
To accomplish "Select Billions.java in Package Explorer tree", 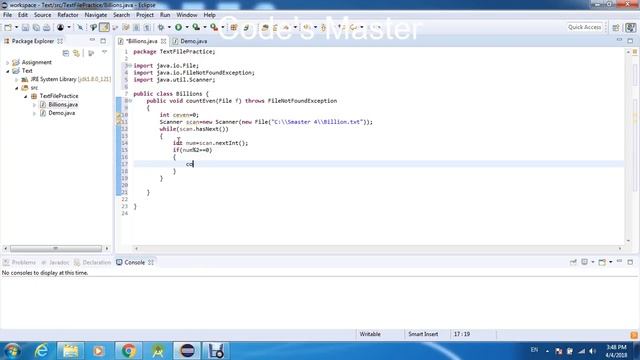I will [x=63, y=104].
